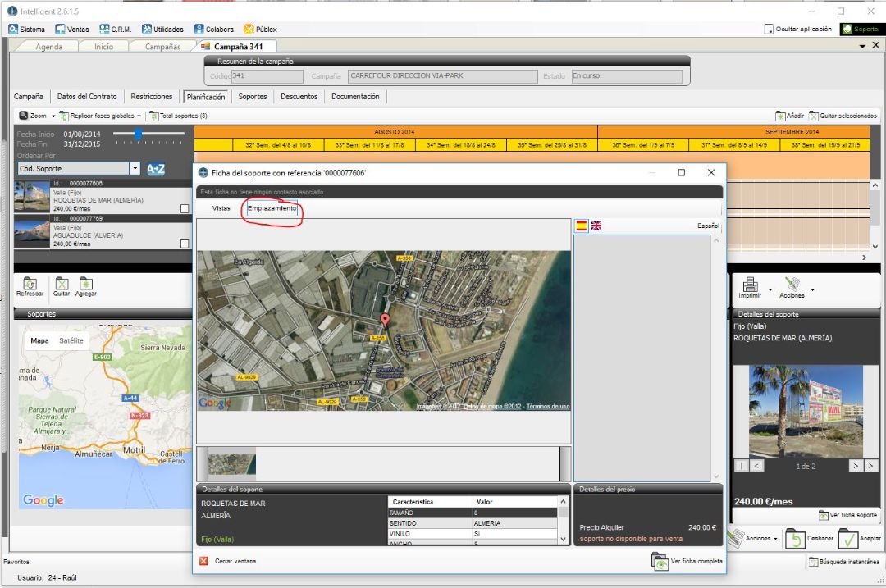Click the Imprimir printer icon
This screenshot has height=588, width=886.
[x=749, y=285]
